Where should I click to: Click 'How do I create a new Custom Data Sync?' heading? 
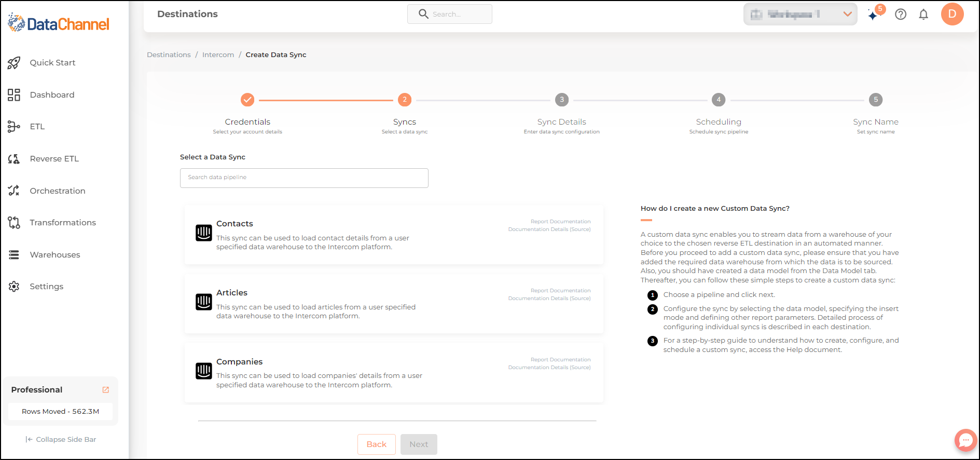coord(715,209)
